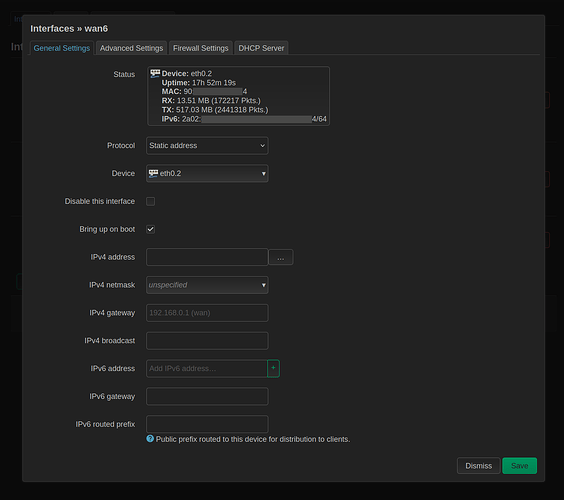Click the IPv6 routed prefix field
This screenshot has width=564, height=500.
point(207,424)
